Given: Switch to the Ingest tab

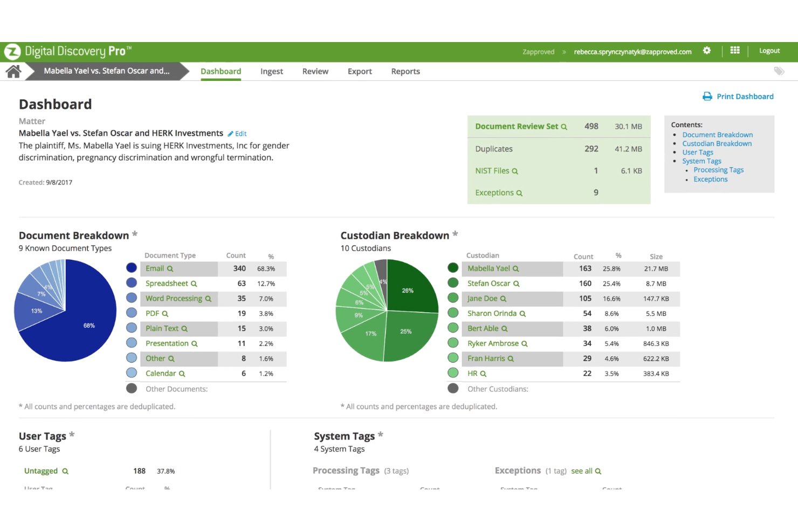Looking at the screenshot, I should [272, 71].
